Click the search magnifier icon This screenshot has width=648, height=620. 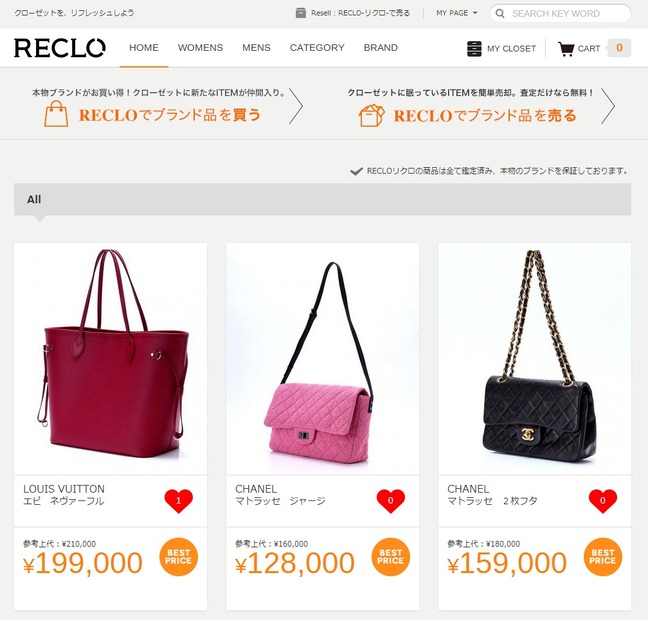500,14
